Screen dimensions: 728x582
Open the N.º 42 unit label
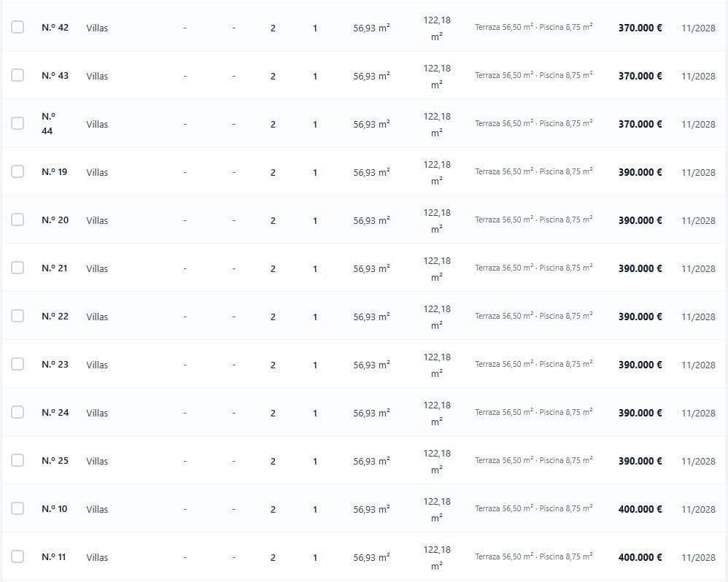(55, 28)
